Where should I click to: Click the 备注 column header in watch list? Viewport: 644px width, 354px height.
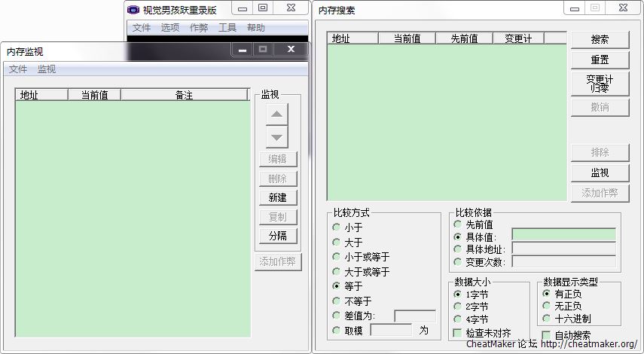point(184,95)
